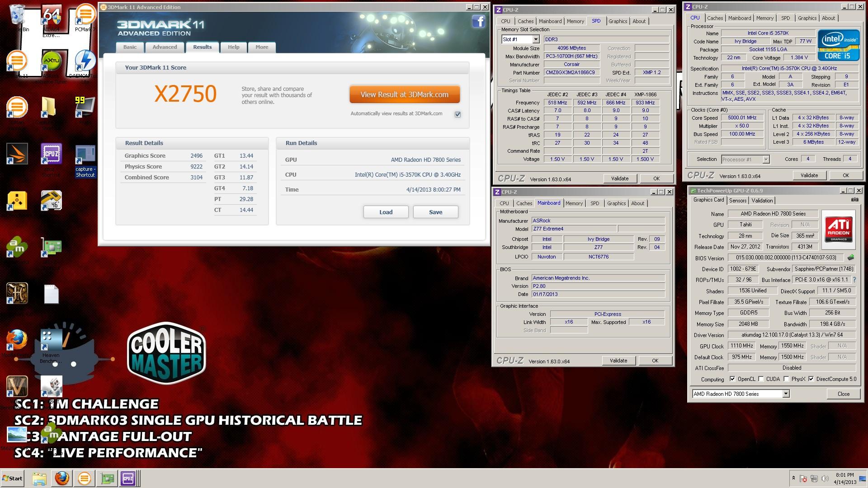Click Close button in GPU-Z

(x=843, y=394)
